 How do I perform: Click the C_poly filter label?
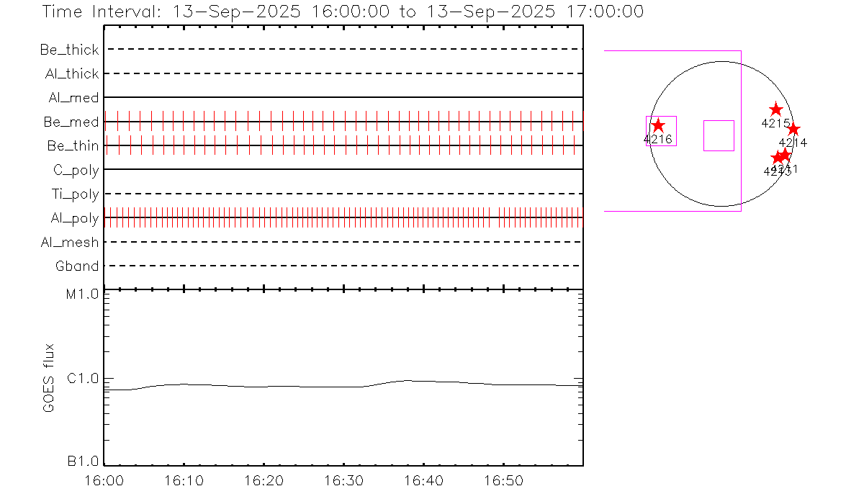[x=74, y=170]
